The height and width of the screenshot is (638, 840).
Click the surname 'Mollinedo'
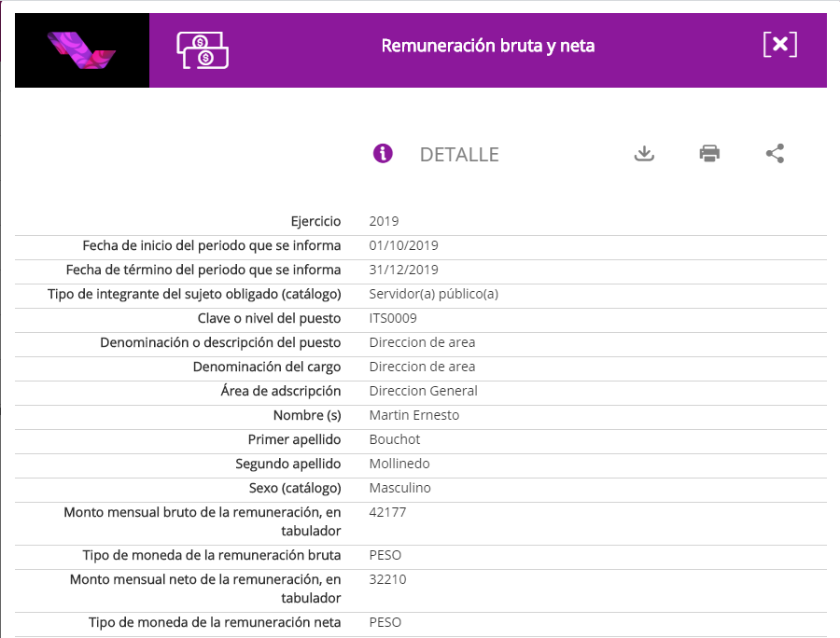(x=399, y=464)
